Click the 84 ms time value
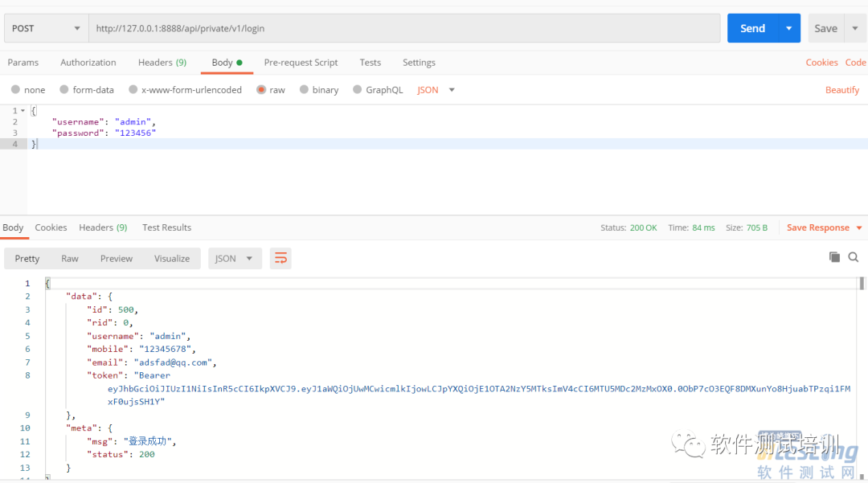 pos(703,228)
